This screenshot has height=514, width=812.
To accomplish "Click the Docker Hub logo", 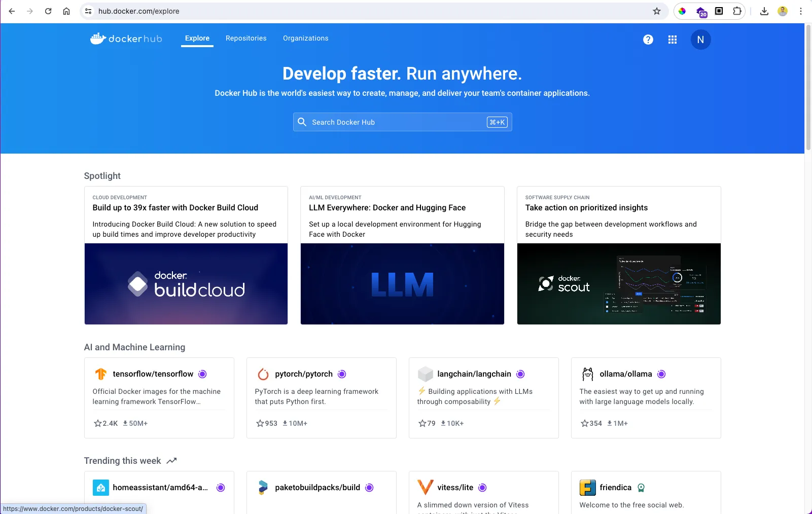I will pos(126,39).
